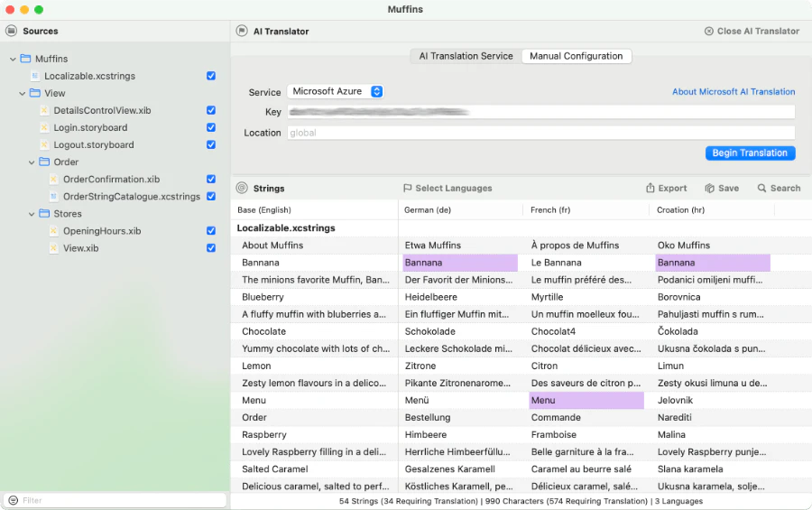Click the Location input field
The image size is (812, 510).
tap(540, 133)
